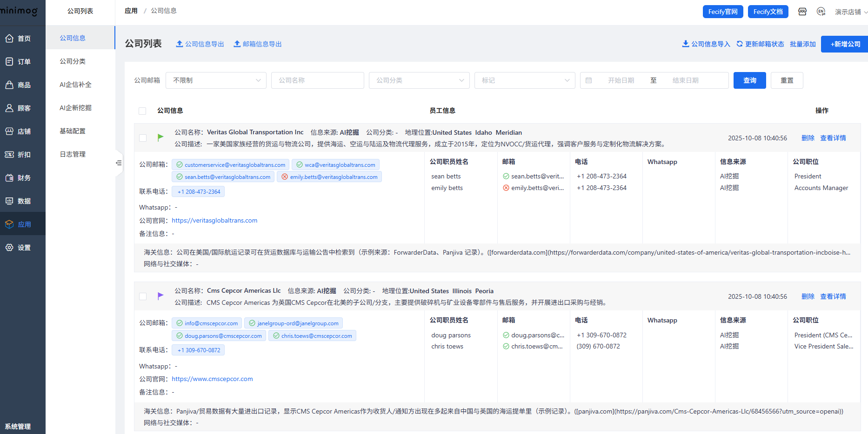868x434 pixels.
Task: Check the Cms Cepcor Americas row checkbox
Action: coord(143,296)
